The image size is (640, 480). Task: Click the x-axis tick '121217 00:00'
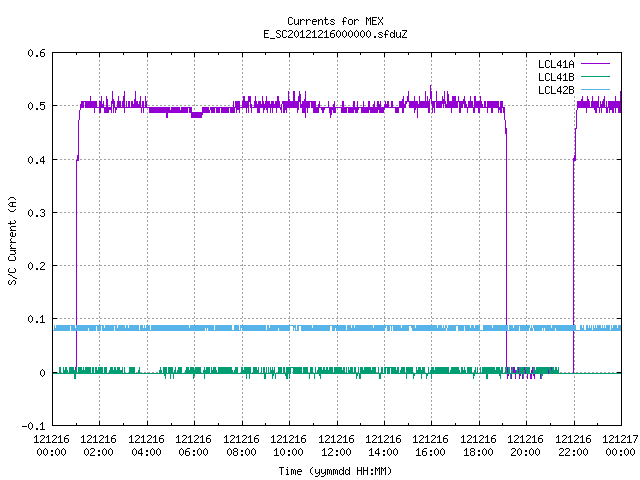pos(620,446)
